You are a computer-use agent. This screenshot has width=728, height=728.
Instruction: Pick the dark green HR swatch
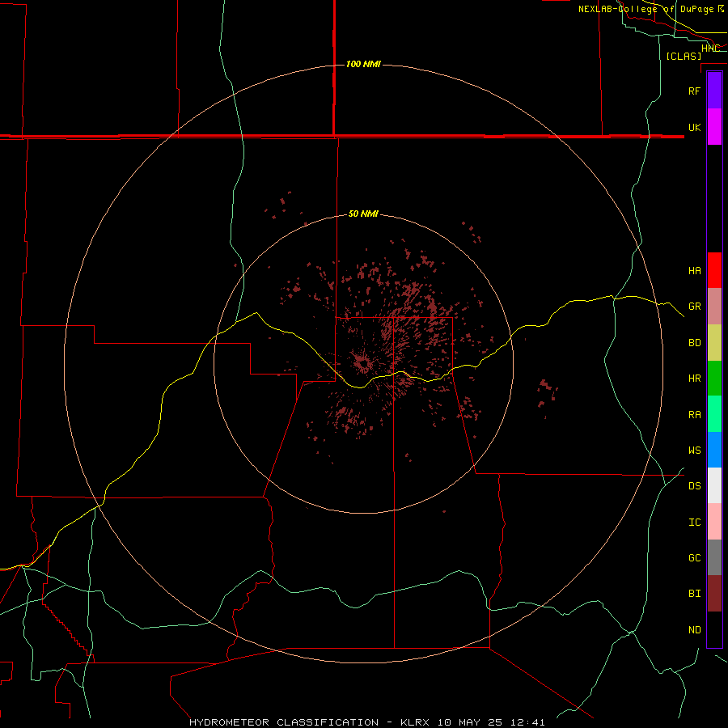click(714, 379)
